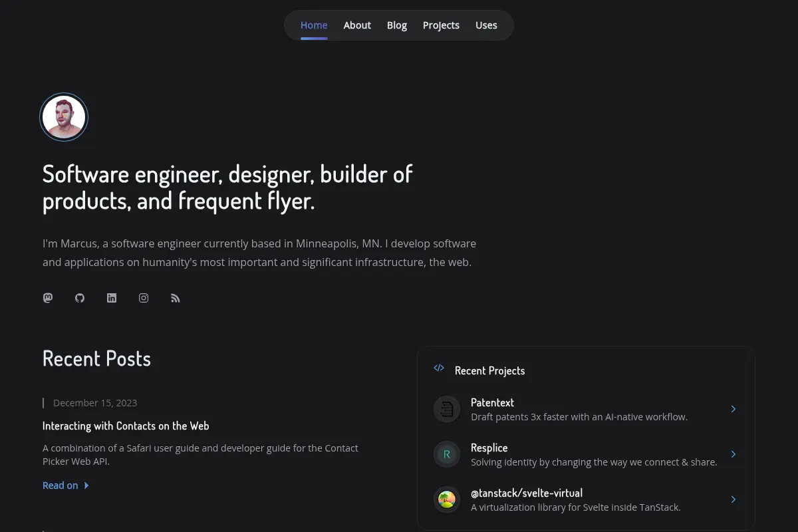798x532 pixels.
Task: Open the Uses nav item
Action: point(486,25)
